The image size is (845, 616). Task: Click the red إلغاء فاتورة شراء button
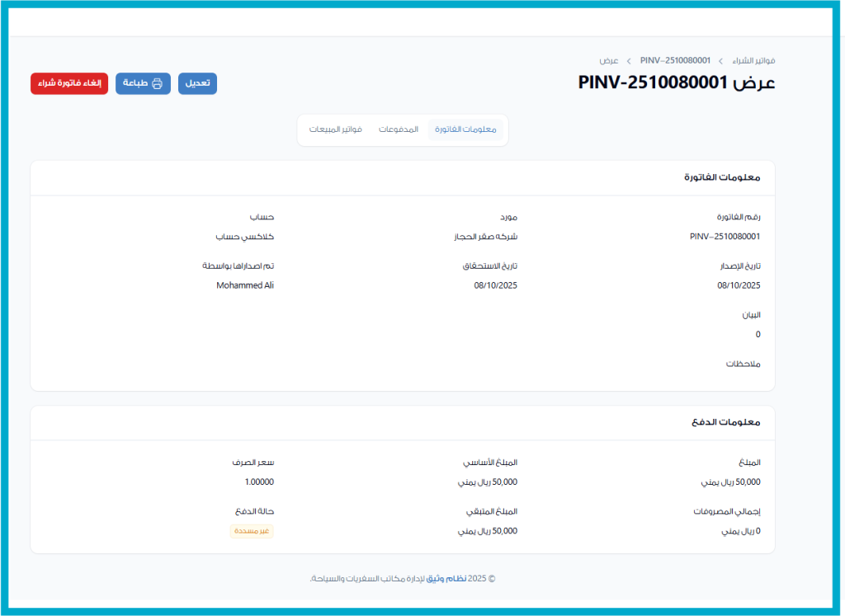(x=69, y=83)
